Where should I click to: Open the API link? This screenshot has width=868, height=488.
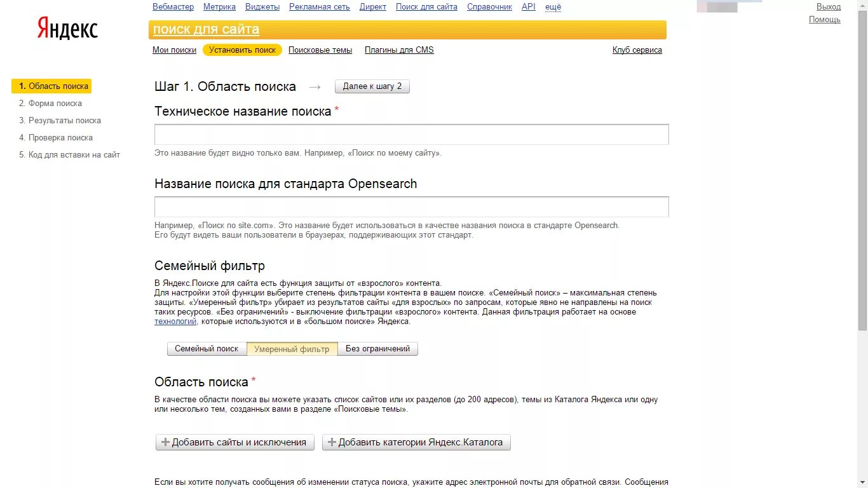(x=529, y=7)
